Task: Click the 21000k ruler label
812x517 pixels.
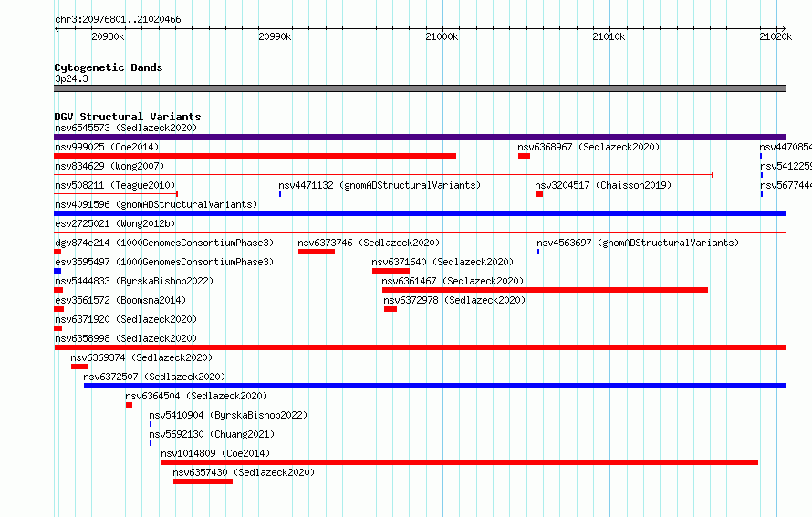Action: tap(442, 36)
